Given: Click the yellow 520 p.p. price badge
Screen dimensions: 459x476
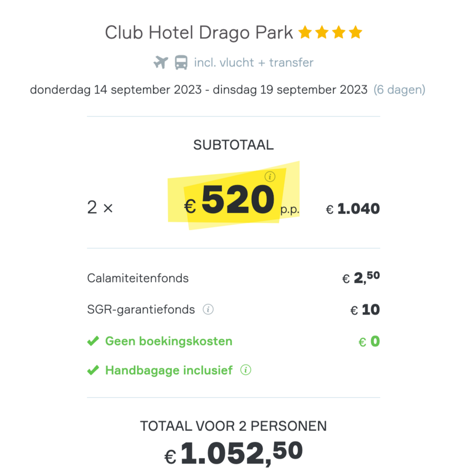Looking at the screenshot, I should pyautogui.click(x=233, y=196).
